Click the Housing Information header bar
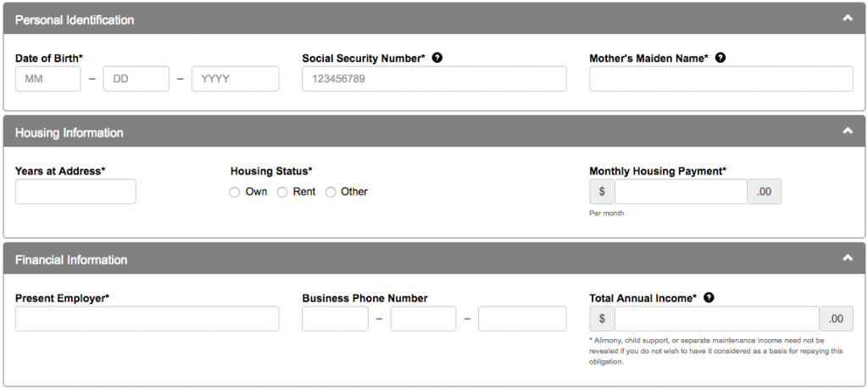868x389 pixels. tap(434, 131)
